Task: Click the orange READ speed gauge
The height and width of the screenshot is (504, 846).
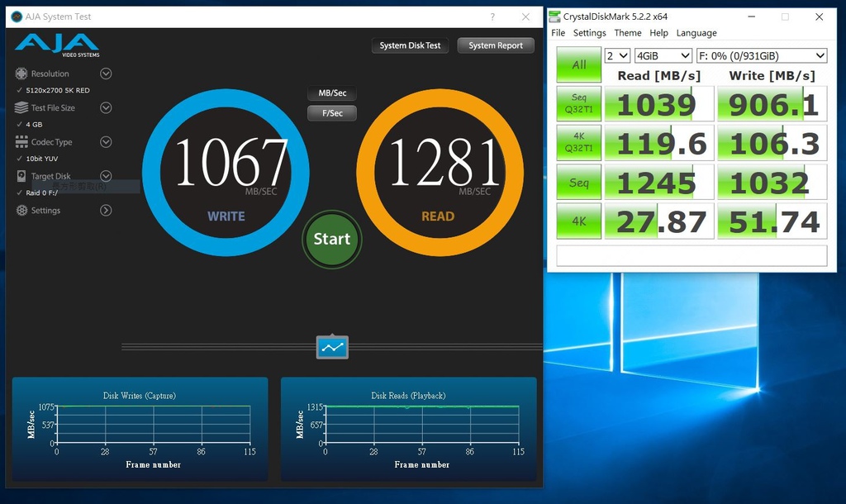Action: tap(440, 173)
